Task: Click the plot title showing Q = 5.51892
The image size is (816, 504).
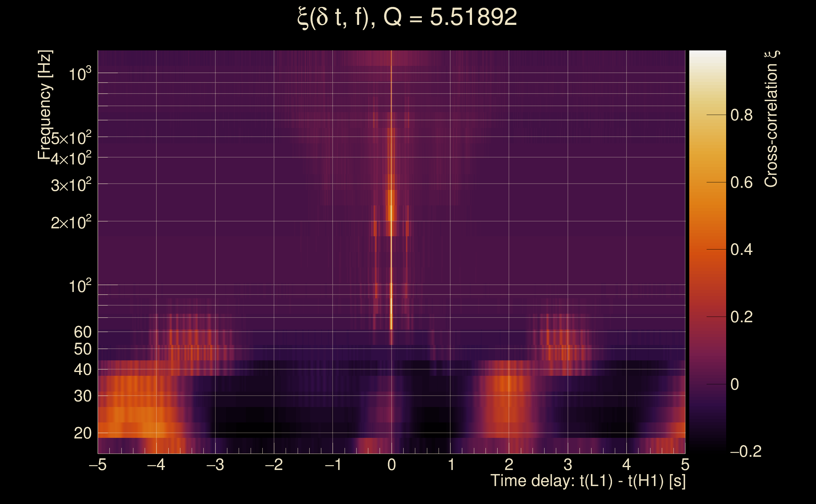Action: pos(407,17)
